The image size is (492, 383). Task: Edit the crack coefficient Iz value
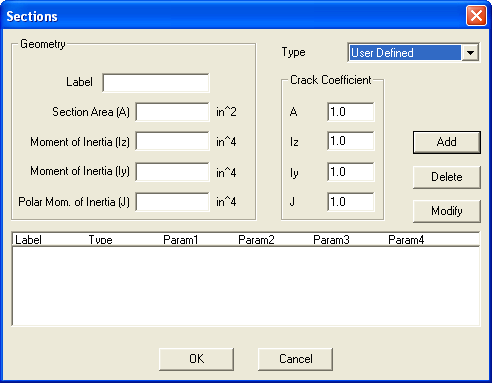pos(351,141)
